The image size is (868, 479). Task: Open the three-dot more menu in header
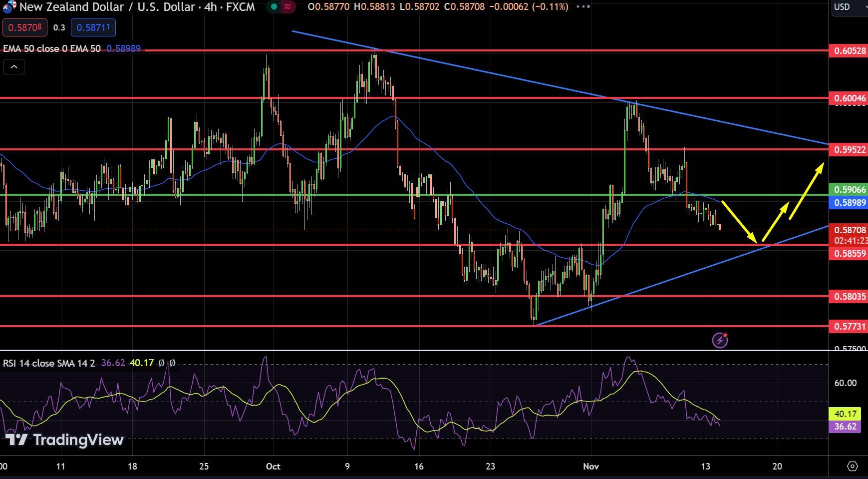[583, 7]
